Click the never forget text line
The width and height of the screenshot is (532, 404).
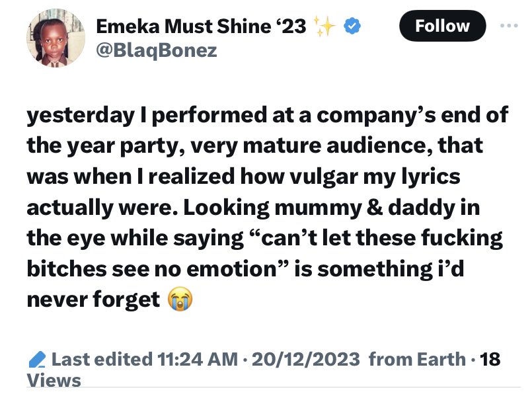93,300
